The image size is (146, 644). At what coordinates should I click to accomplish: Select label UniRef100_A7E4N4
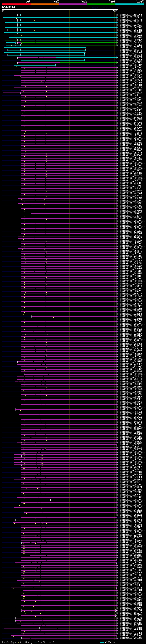[131, 628]
